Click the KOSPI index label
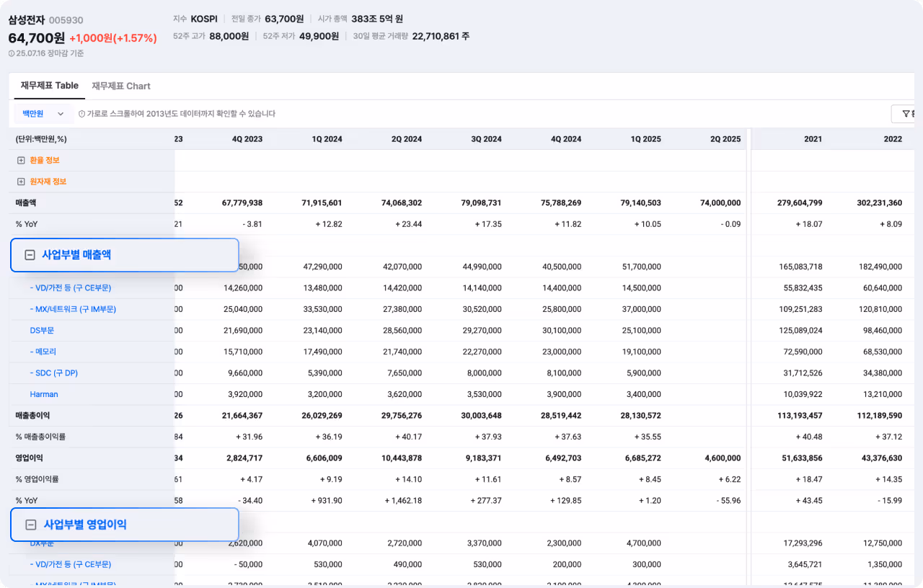Viewport: 923px width, 588px height. click(x=204, y=19)
